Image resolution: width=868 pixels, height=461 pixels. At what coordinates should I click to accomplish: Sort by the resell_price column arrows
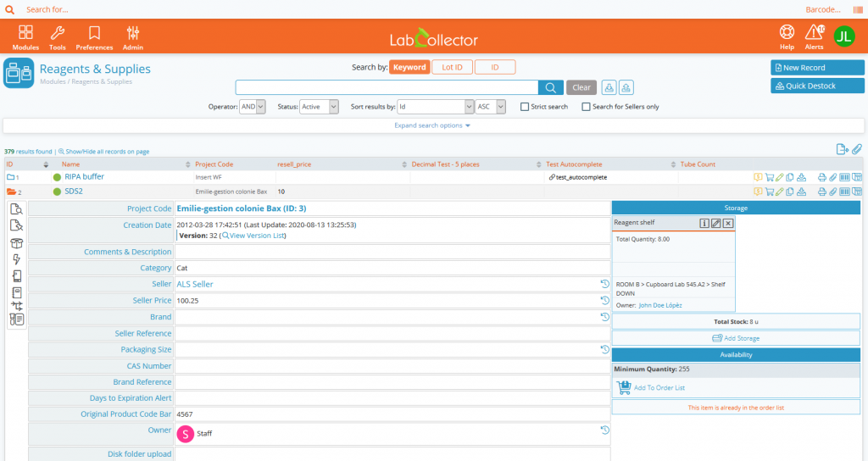tap(404, 164)
